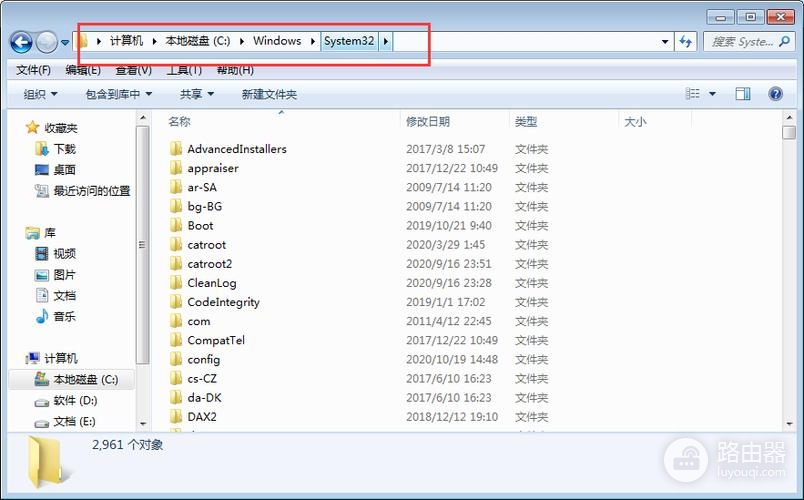Click the Refresh icon beside address bar
This screenshot has width=804, height=500.
pos(685,42)
